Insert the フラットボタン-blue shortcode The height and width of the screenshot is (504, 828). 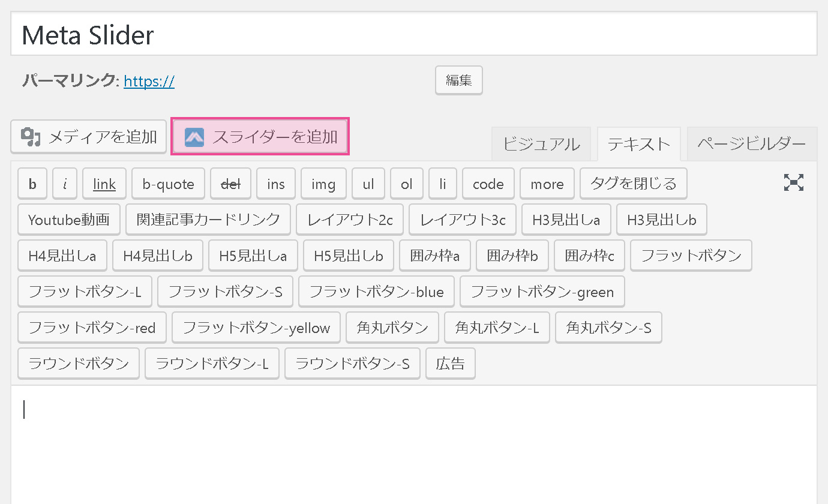376,292
